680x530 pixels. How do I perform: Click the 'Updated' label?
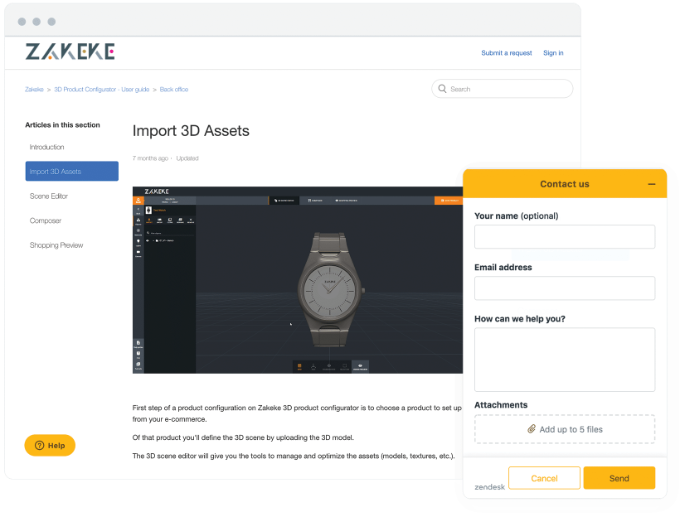187,158
